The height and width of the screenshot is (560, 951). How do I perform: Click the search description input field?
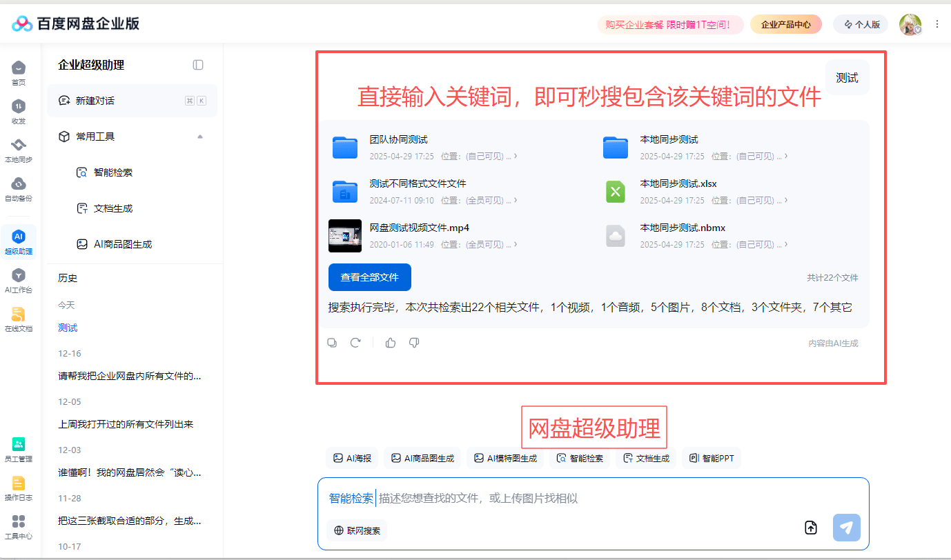[587, 498]
